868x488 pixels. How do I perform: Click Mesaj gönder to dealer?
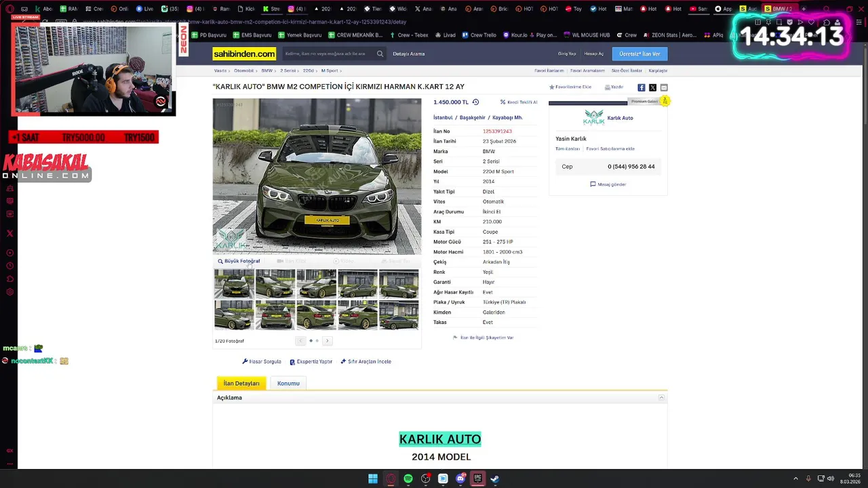[608, 184]
